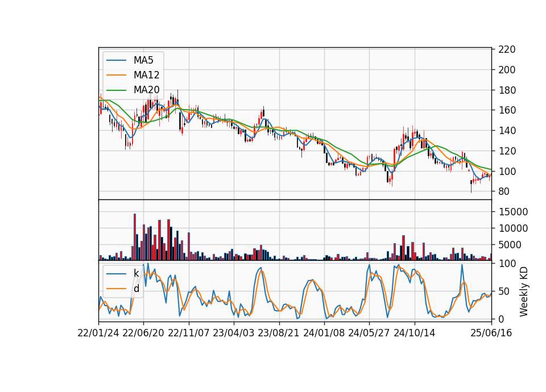The height and width of the screenshot is (392, 546).
Task: Click the 180 price axis label
Action: coord(507,90)
